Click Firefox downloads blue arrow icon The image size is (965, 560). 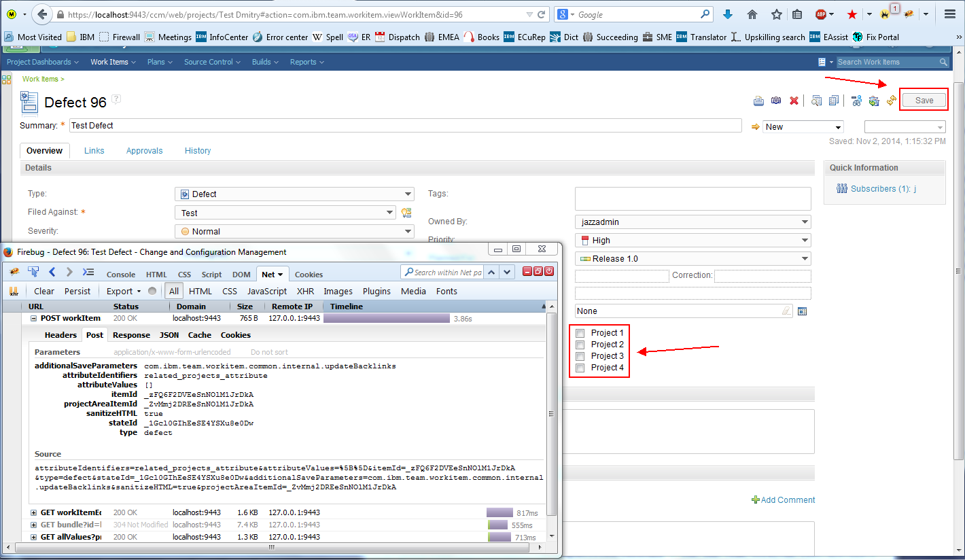point(728,14)
